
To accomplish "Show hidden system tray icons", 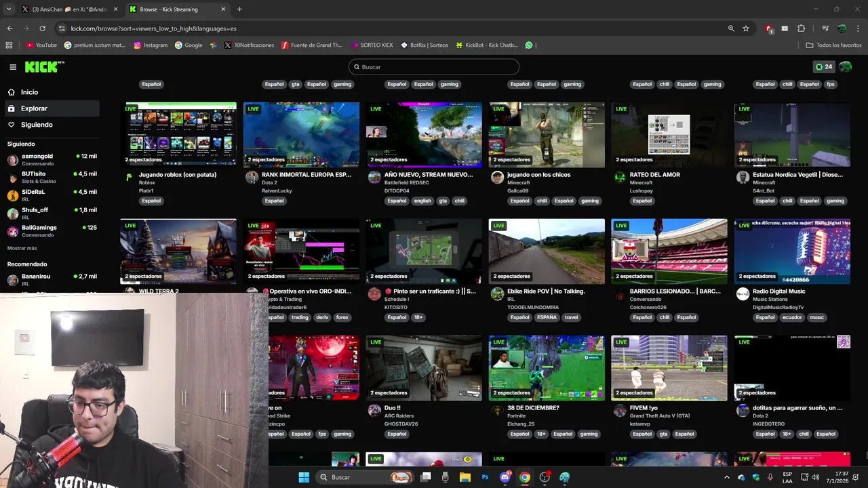I will pos(727,477).
